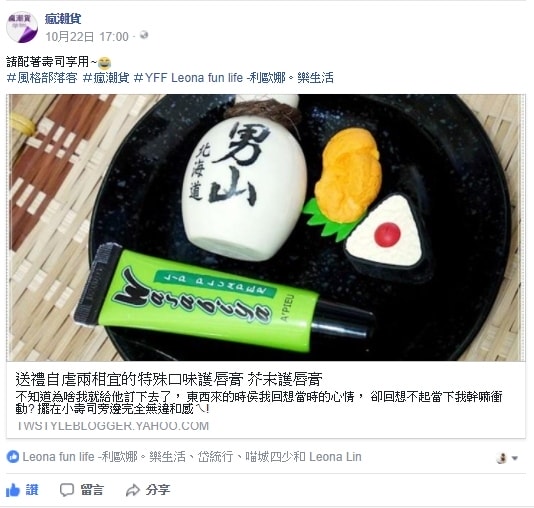View the list of people who liked
534x508 pixels.
click(x=192, y=457)
